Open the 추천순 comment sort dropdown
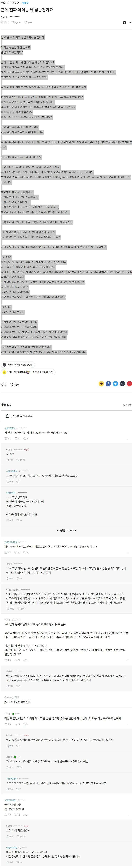 tap(127, 405)
